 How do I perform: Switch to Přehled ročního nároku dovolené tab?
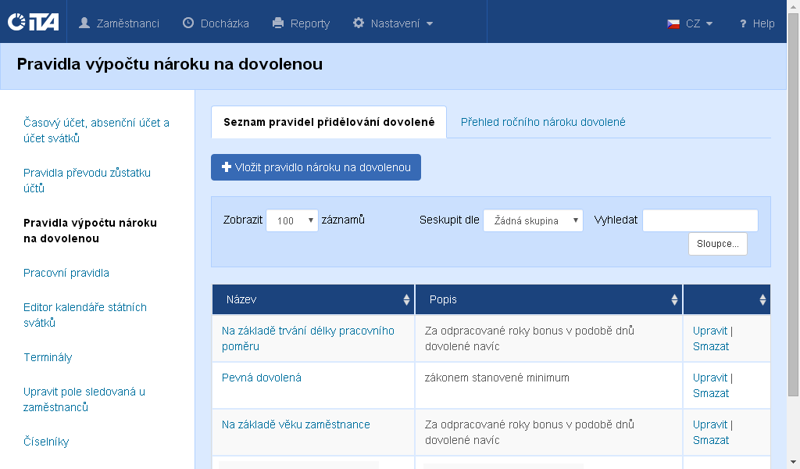pyautogui.click(x=542, y=122)
